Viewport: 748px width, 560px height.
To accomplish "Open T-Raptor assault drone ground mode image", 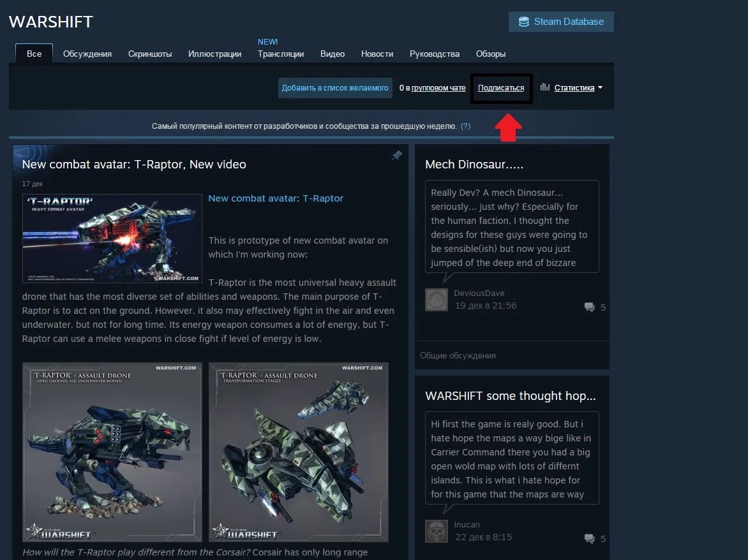I will (112, 452).
